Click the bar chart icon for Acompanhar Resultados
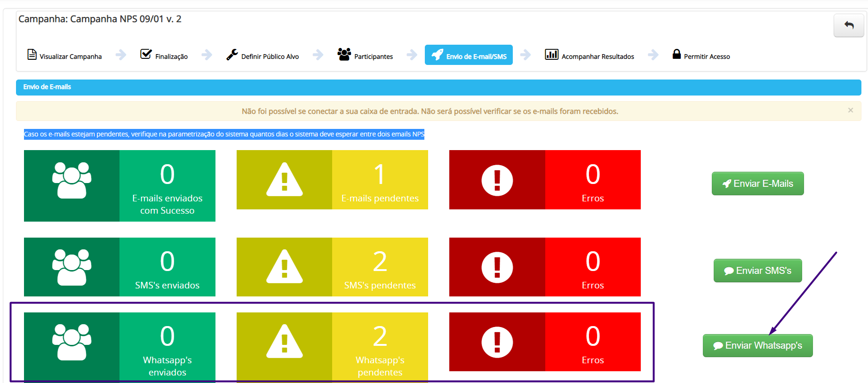Image resolution: width=868 pixels, height=383 pixels. [551, 54]
